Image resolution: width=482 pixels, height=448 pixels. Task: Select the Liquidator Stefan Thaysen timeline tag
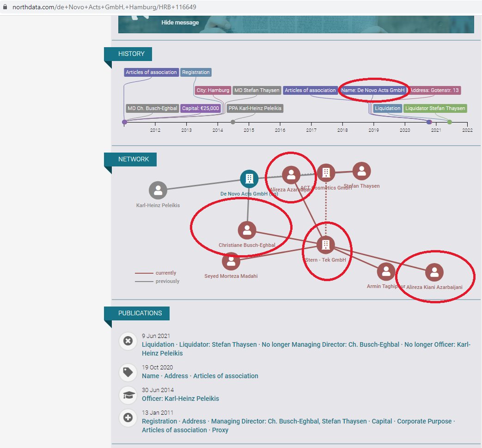[x=435, y=108]
